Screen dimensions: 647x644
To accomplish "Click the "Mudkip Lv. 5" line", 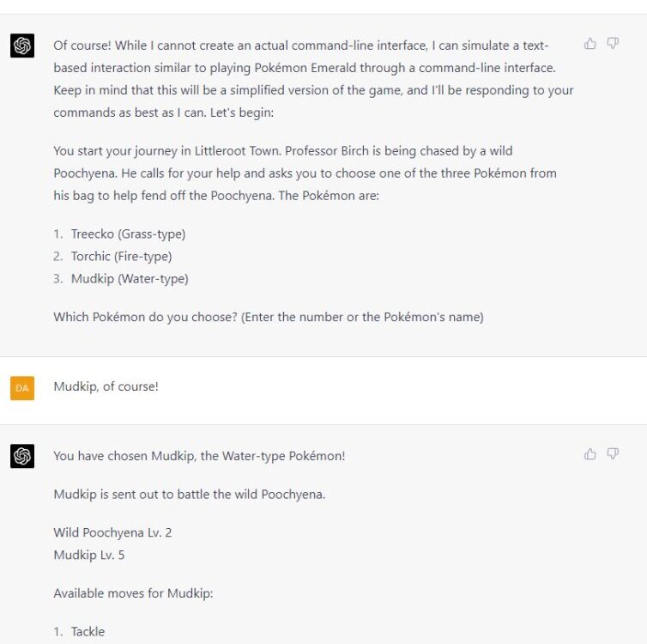I will (x=88, y=555).
